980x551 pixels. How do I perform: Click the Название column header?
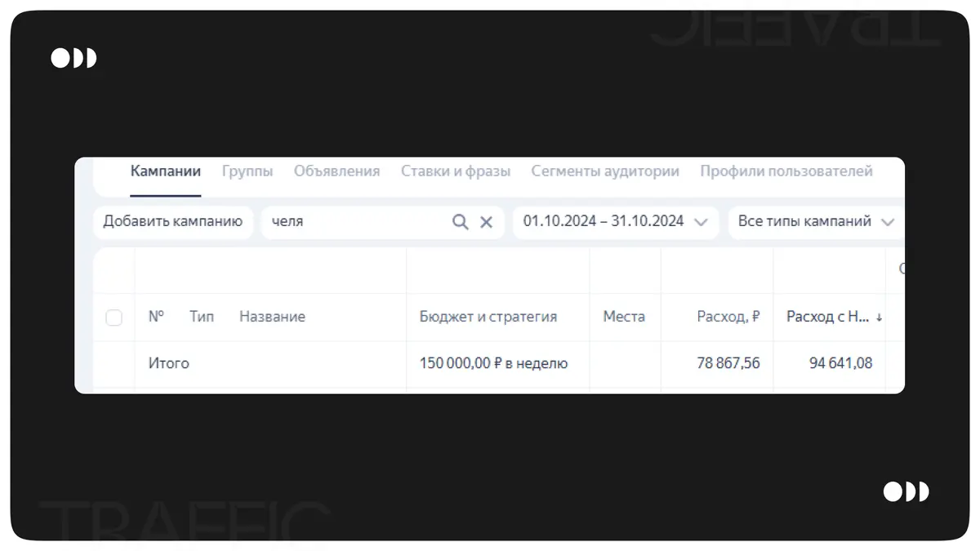tap(272, 317)
